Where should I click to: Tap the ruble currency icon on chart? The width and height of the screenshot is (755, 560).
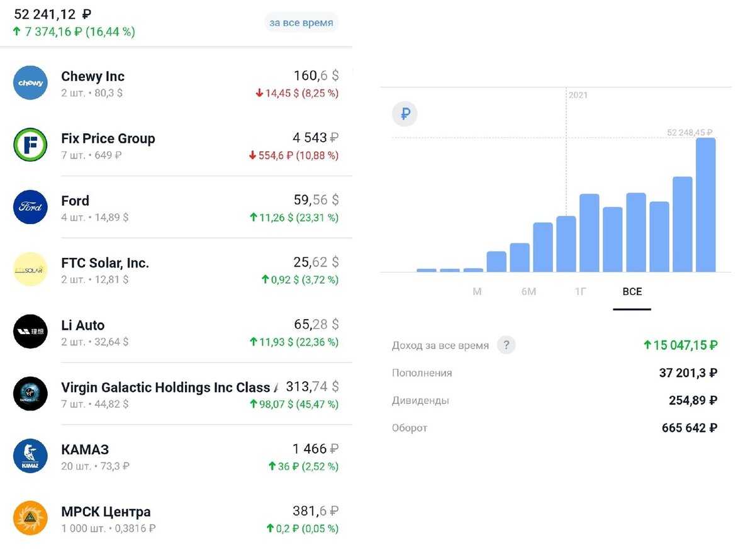pos(405,115)
